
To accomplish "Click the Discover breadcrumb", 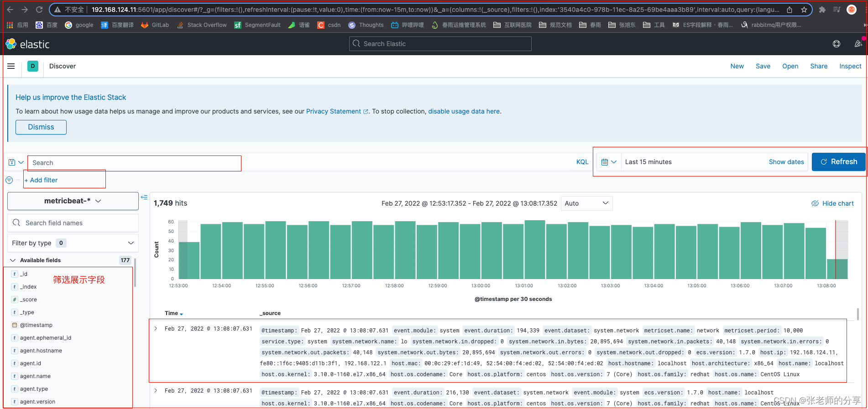I will [x=63, y=66].
